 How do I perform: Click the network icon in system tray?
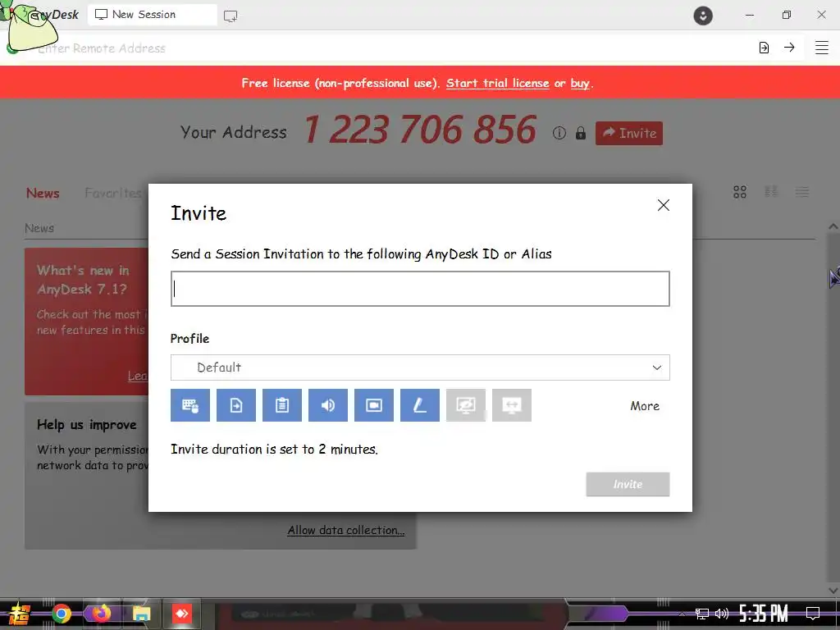point(702,614)
